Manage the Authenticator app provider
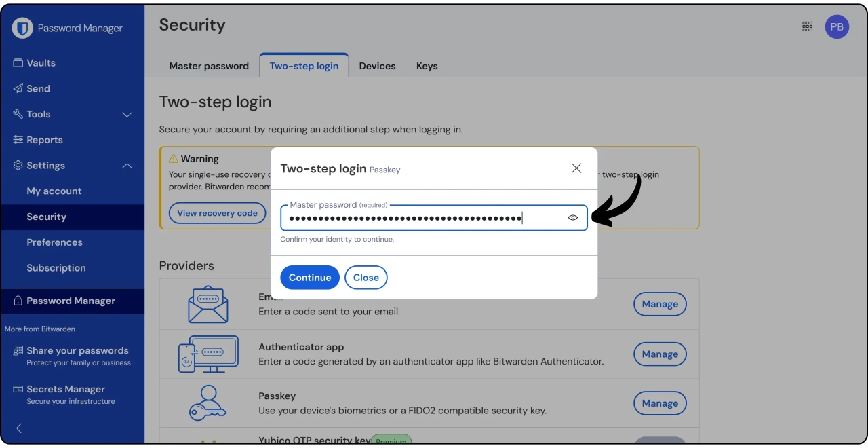The height and width of the screenshot is (448, 868). [660, 354]
